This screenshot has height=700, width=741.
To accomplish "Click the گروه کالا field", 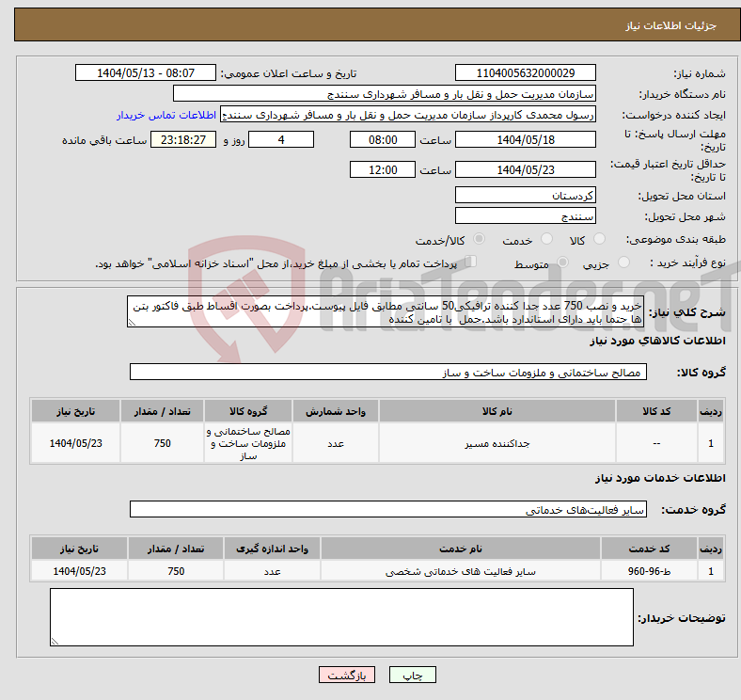I will (388, 372).
